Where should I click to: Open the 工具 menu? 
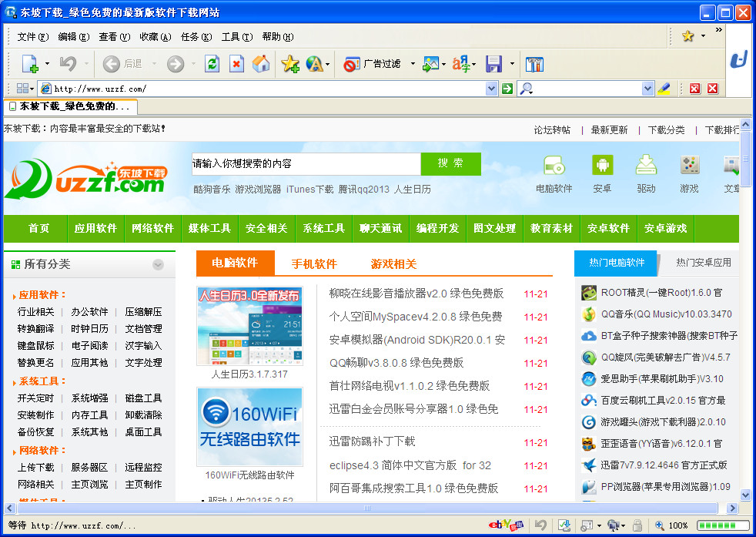click(x=237, y=37)
